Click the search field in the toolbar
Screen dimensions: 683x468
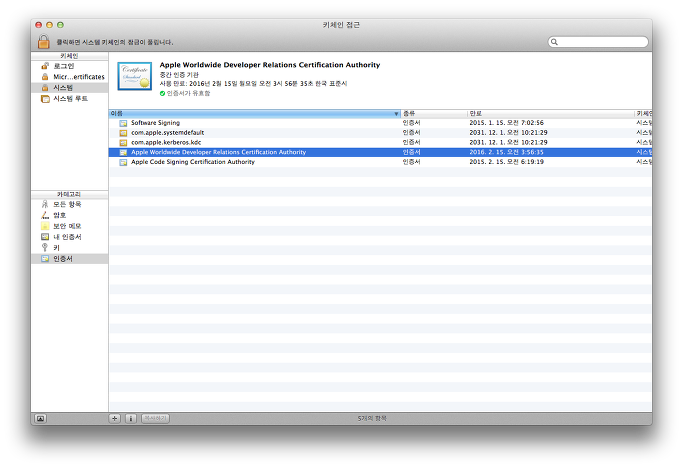click(598, 42)
